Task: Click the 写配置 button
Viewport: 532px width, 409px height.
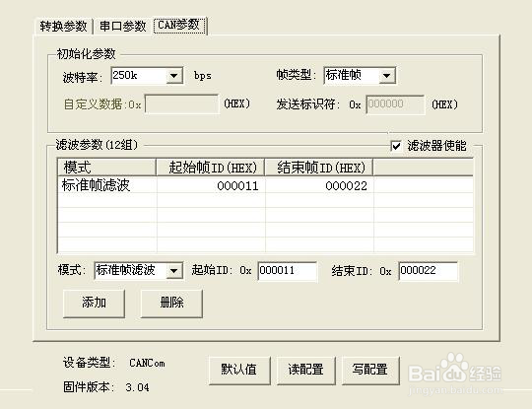Action: (x=370, y=370)
